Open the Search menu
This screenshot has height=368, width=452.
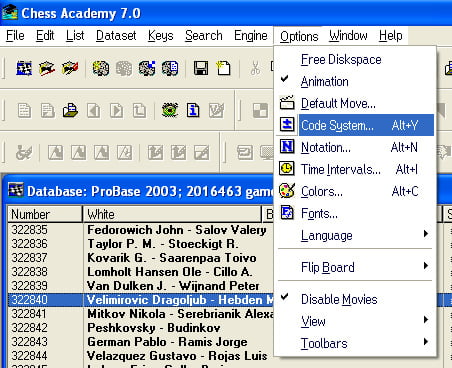click(204, 35)
